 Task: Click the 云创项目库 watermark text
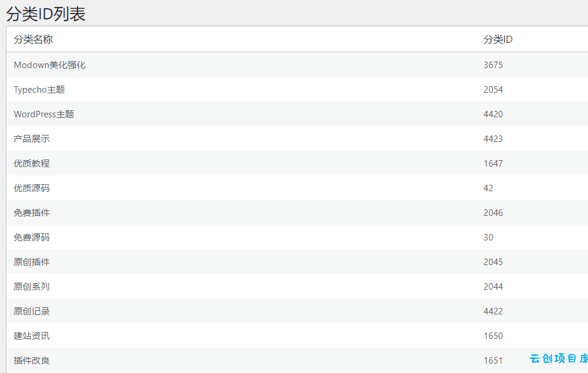pos(559,359)
